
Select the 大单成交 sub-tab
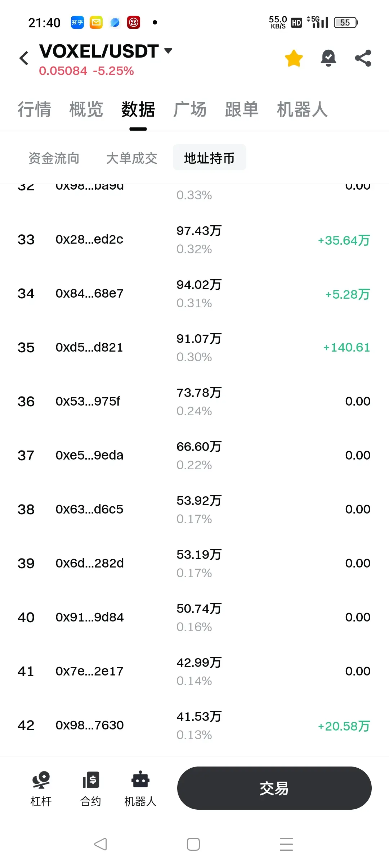pos(132,158)
